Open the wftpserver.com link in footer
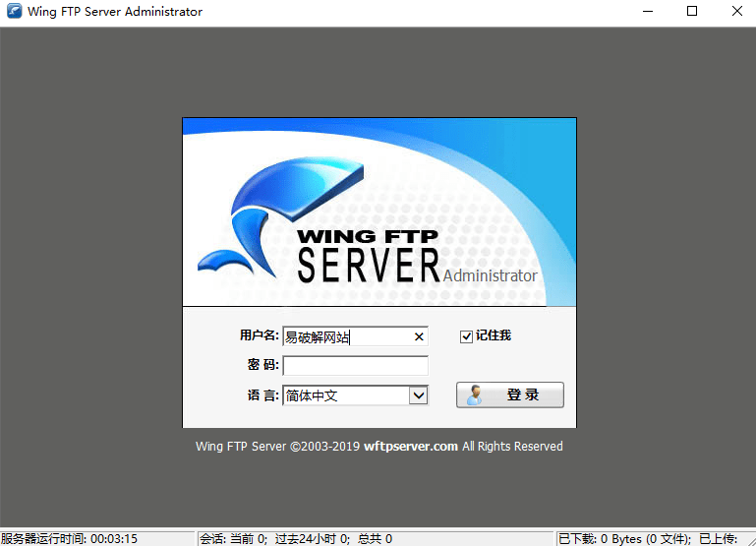 pyautogui.click(x=411, y=447)
